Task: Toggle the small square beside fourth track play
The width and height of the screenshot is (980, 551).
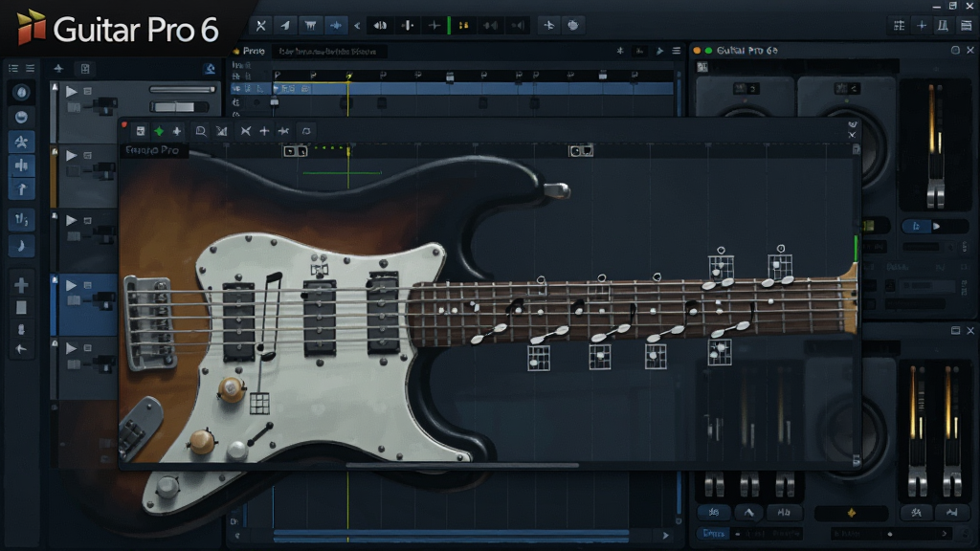Action: [x=87, y=285]
